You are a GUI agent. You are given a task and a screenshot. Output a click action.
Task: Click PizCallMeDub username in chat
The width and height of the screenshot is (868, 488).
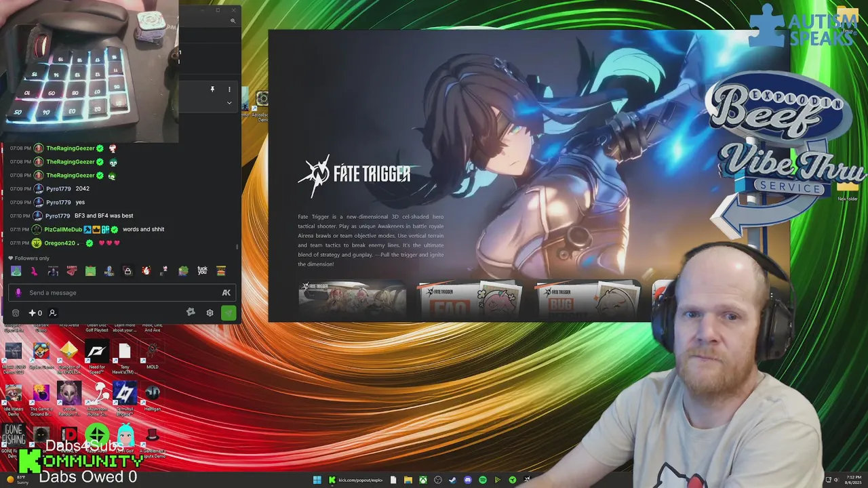(63, 229)
